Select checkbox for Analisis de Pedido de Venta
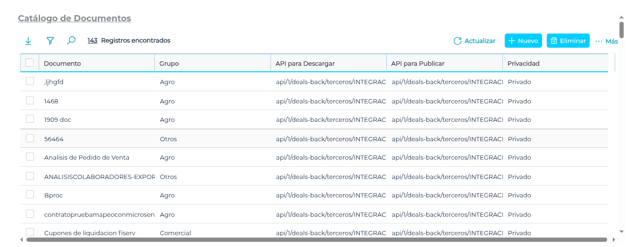The image size is (644, 247). pos(30,157)
